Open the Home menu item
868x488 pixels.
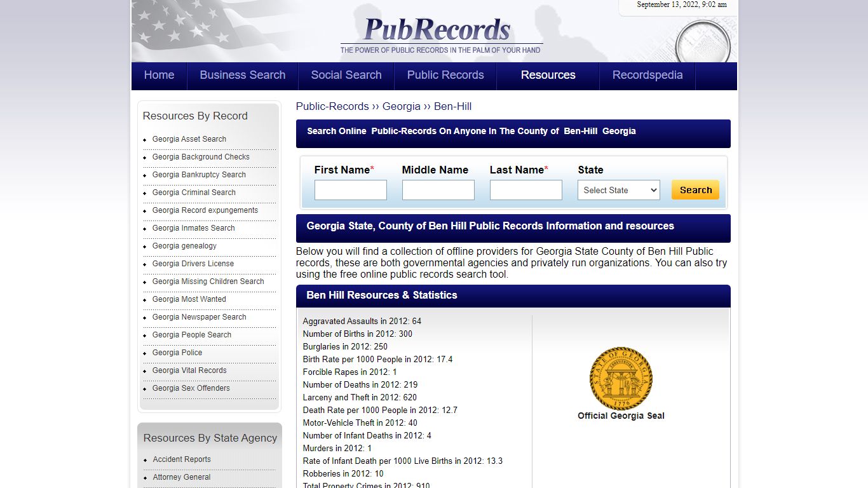pos(159,75)
